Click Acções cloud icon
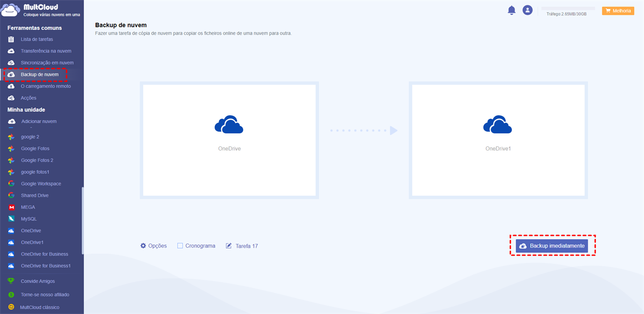The height and width of the screenshot is (314, 644). click(x=11, y=98)
